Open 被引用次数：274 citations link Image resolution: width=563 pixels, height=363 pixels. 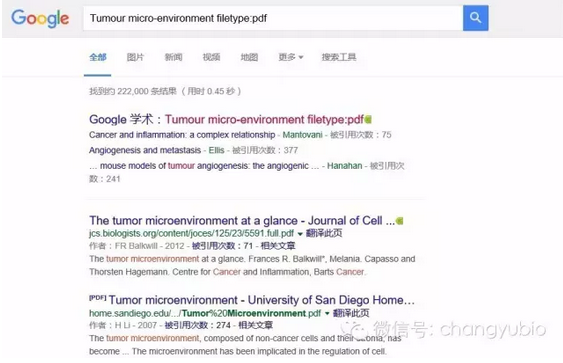(x=197, y=325)
